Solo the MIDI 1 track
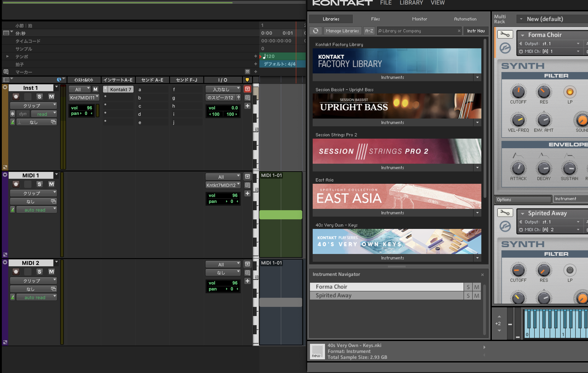Screen dimensions: 588x373 point(39,184)
